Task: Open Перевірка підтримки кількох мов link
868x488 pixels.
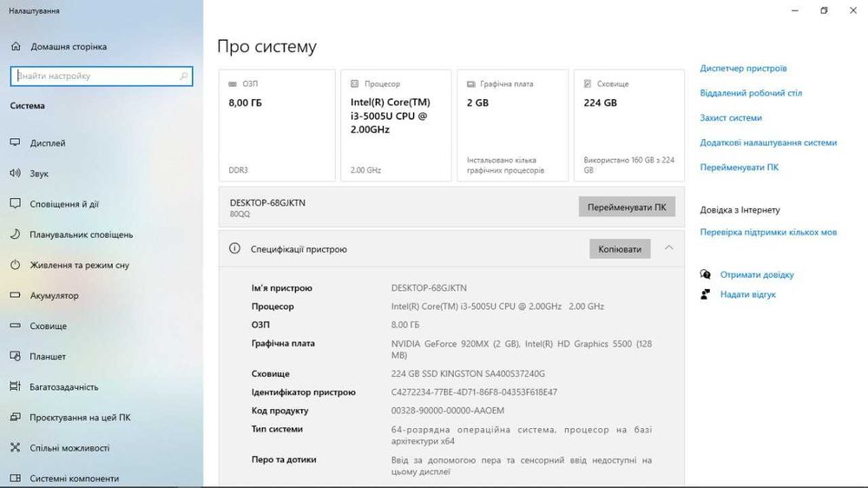Action: pyautogui.click(x=768, y=232)
